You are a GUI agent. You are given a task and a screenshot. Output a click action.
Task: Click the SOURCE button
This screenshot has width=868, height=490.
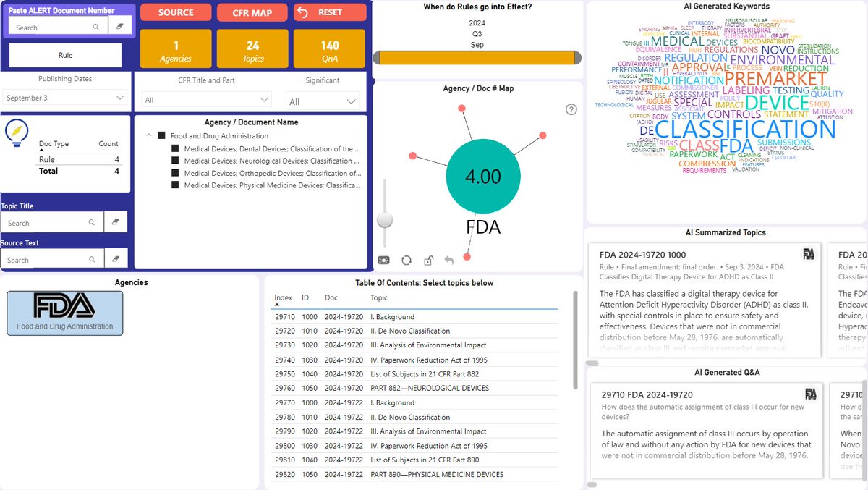[176, 12]
